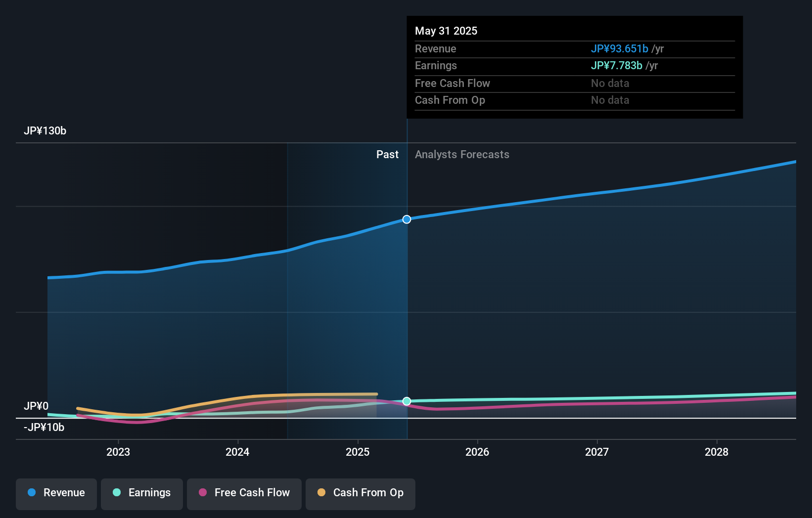812x518 pixels.
Task: Toggle visibility of the Earnings series
Action: [x=142, y=493]
